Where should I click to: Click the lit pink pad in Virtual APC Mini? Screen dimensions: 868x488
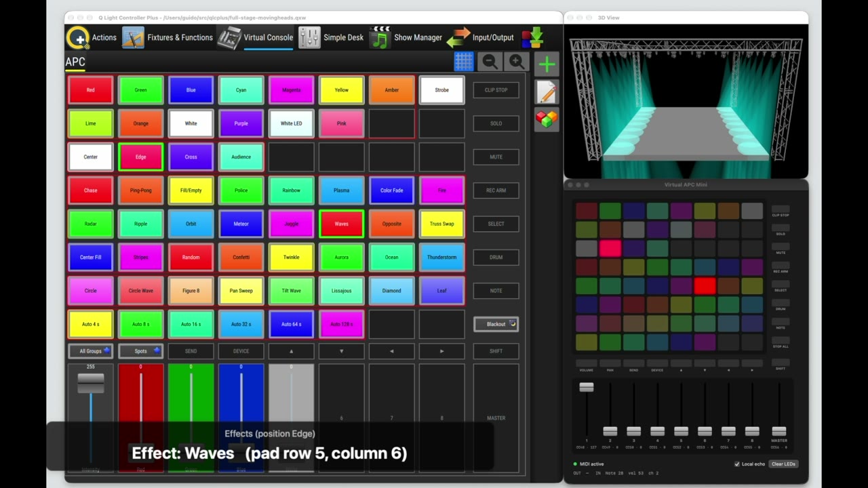(x=610, y=249)
